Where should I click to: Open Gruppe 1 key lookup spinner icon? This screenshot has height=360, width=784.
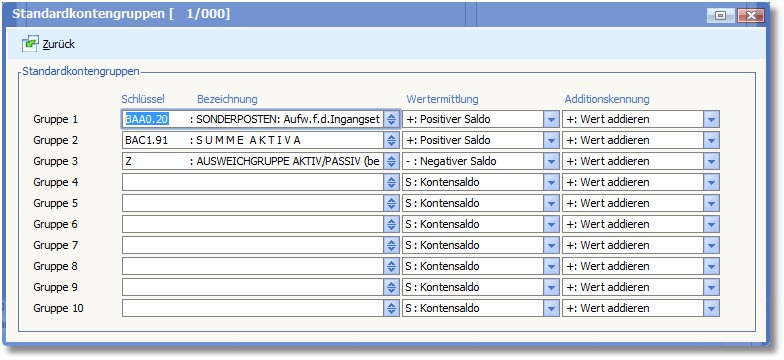[392, 120]
